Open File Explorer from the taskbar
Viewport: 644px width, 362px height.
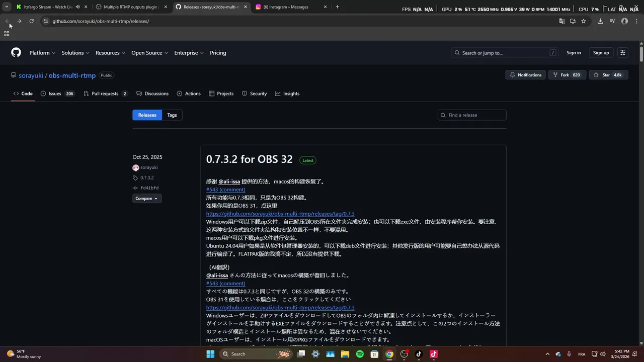coord(345,354)
